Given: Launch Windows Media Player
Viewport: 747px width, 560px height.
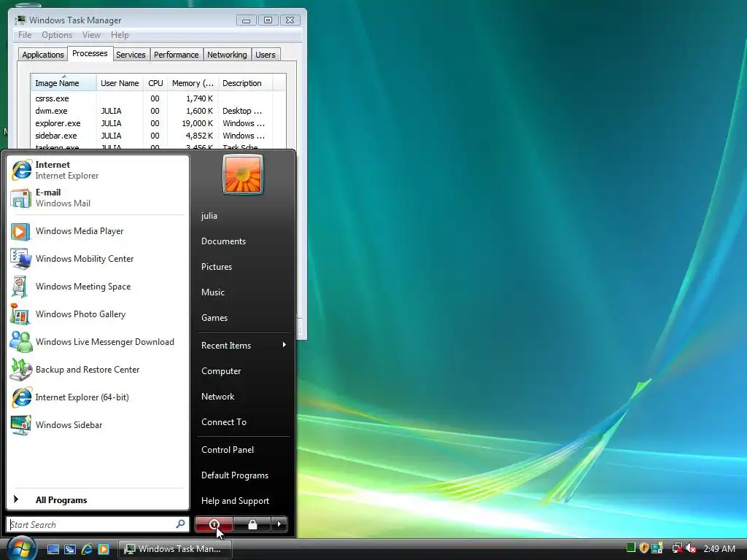Looking at the screenshot, I should point(98,231).
